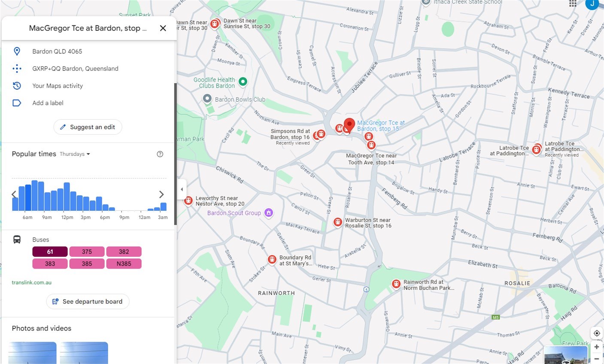The height and width of the screenshot is (364, 604).
Task: Zoom in on the map
Action: [597, 347]
